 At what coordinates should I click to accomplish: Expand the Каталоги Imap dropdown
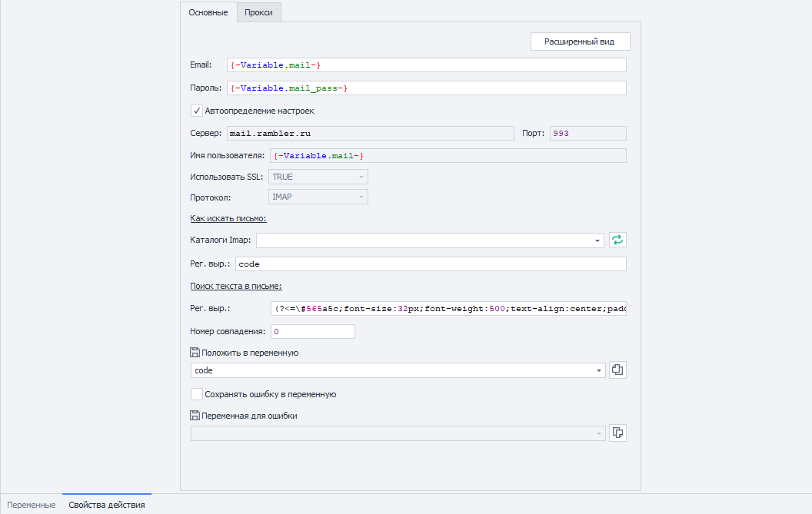pos(598,240)
